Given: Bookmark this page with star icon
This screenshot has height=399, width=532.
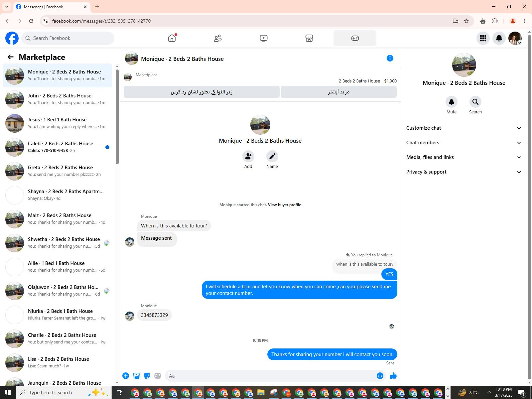Looking at the screenshot, I should click(x=466, y=21).
